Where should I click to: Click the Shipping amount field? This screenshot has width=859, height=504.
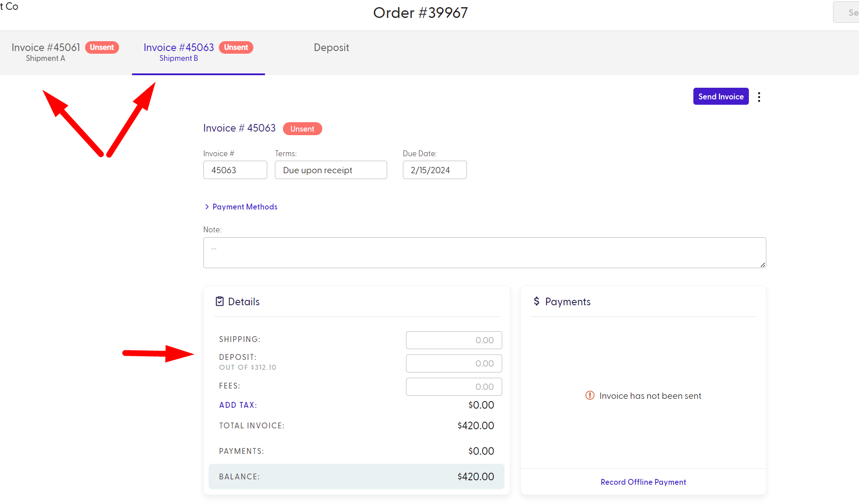453,340
